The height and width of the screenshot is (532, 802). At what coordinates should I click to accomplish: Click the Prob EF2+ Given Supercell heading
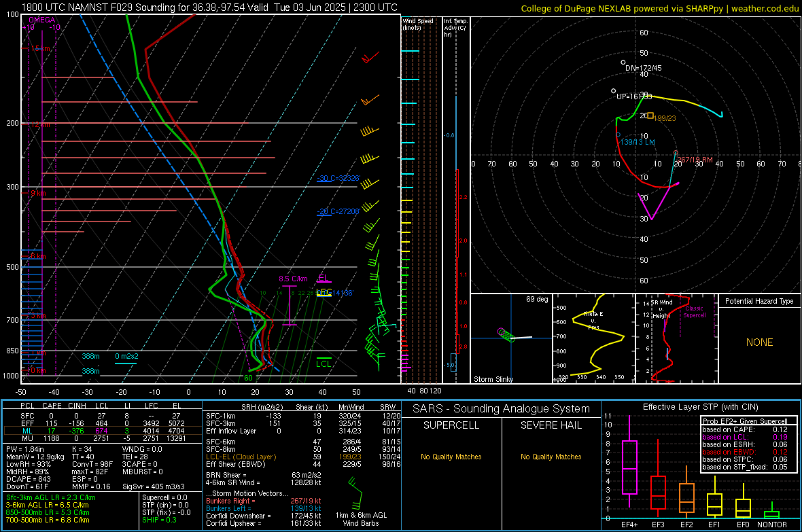pos(745,421)
